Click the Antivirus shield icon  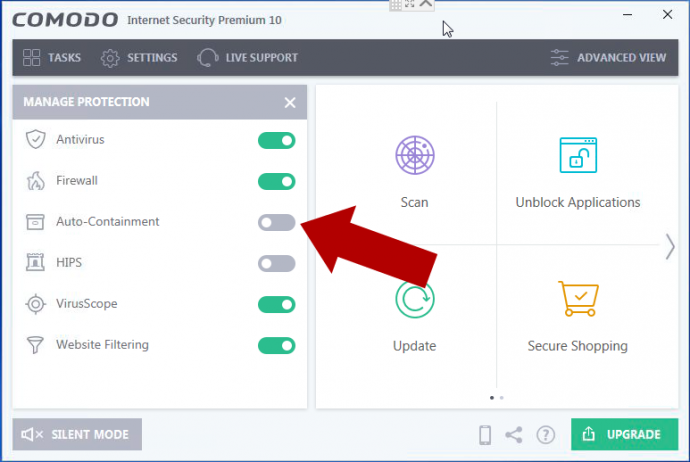(36, 140)
